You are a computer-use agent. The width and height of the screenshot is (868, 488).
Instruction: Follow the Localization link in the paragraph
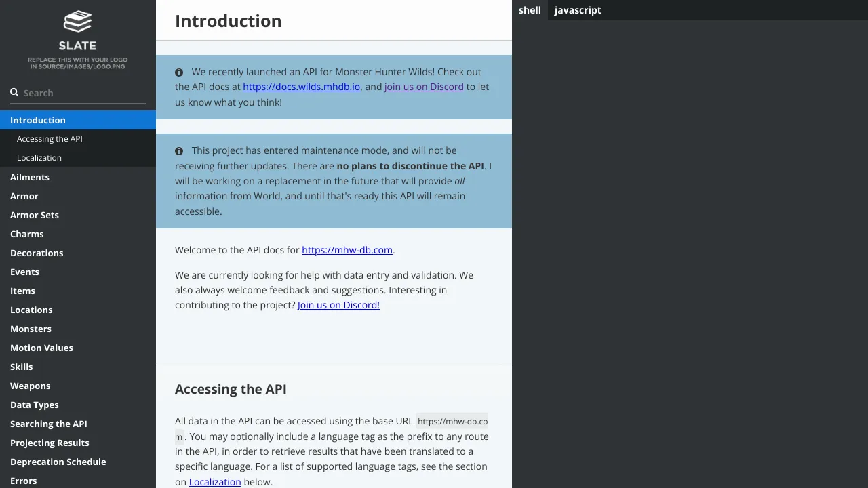[x=215, y=482]
